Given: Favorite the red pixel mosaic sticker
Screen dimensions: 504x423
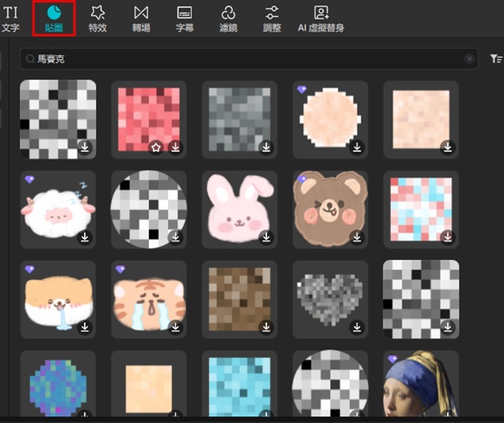Looking at the screenshot, I should point(155,147).
